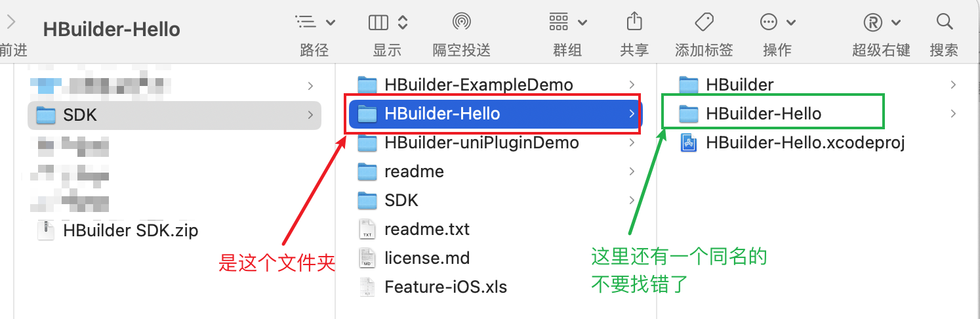This screenshot has height=319, width=980.
Task: Select the license.md file
Action: 495,258
